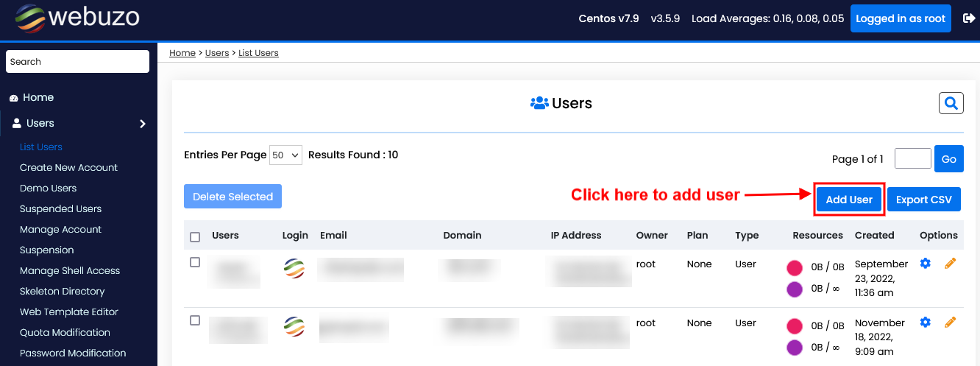980x366 pixels.
Task: Click red disk usage circle, November 18 row
Action: click(x=795, y=326)
